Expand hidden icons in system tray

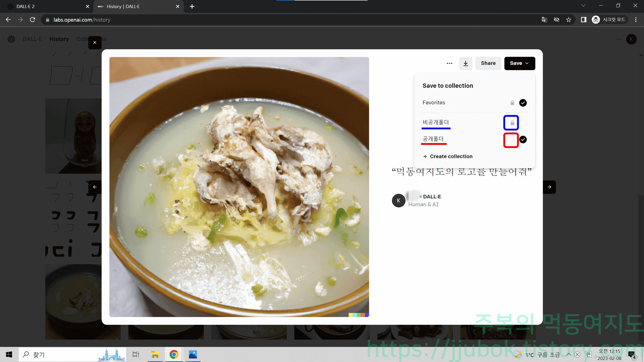(x=569, y=354)
